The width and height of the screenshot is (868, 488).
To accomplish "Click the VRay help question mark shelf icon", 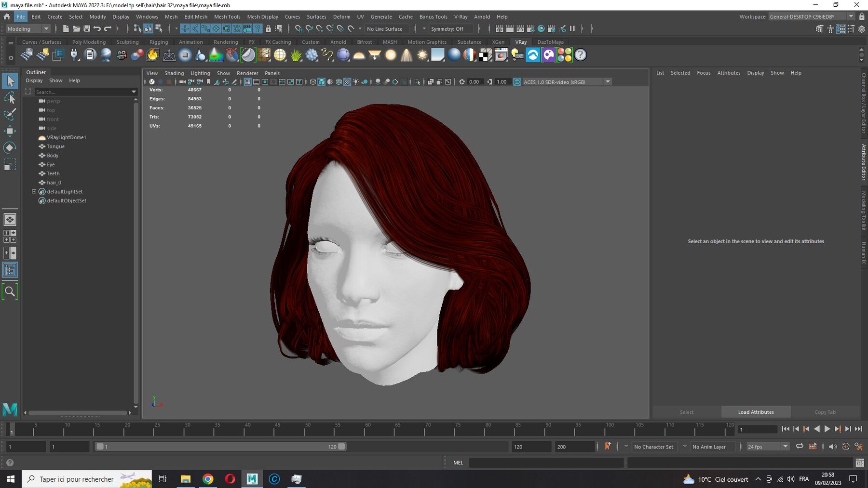I will click(581, 55).
